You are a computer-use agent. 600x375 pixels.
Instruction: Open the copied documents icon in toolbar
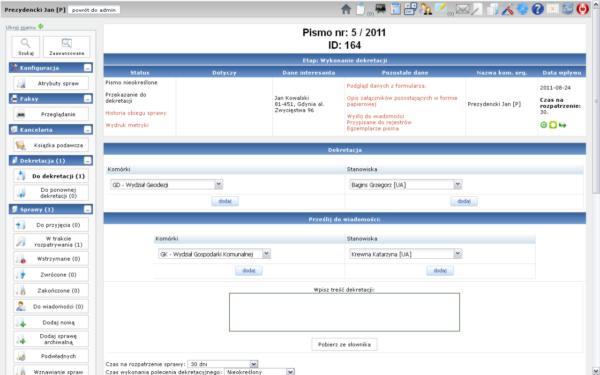(493, 9)
